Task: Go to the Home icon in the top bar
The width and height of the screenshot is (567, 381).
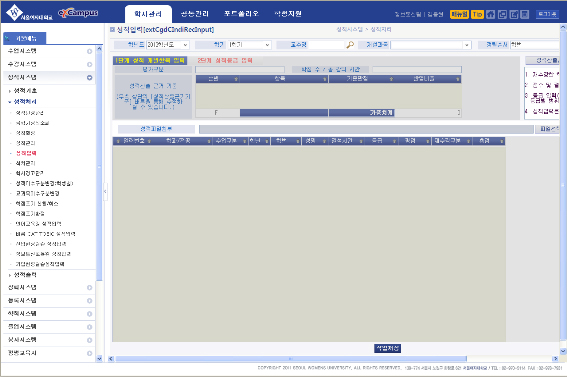Action: tap(490, 14)
